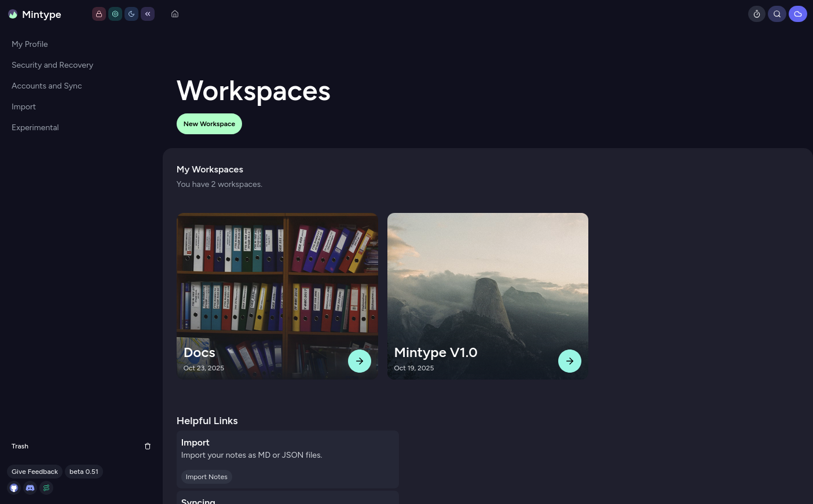Image resolution: width=813 pixels, height=504 pixels.
Task: Click the Syncing card title
Action: [198, 501]
